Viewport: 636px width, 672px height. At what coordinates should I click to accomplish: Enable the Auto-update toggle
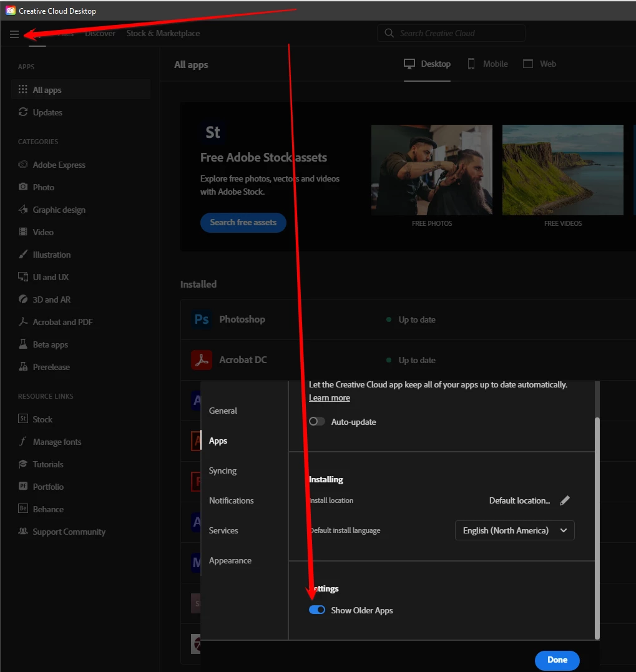(317, 421)
